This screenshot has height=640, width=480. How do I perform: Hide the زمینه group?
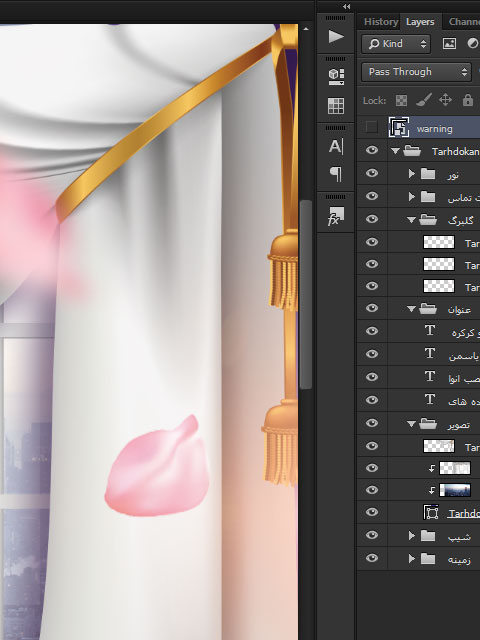tap(371, 558)
